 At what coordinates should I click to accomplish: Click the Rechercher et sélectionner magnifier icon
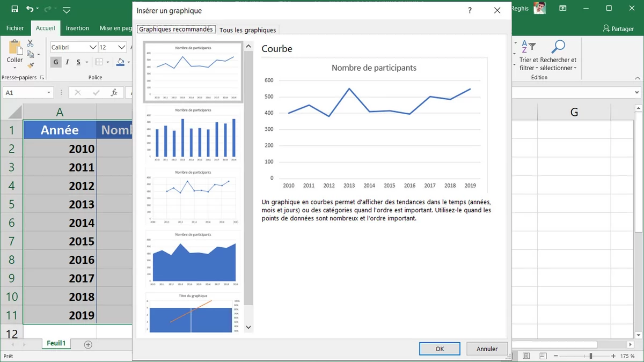coord(558,47)
